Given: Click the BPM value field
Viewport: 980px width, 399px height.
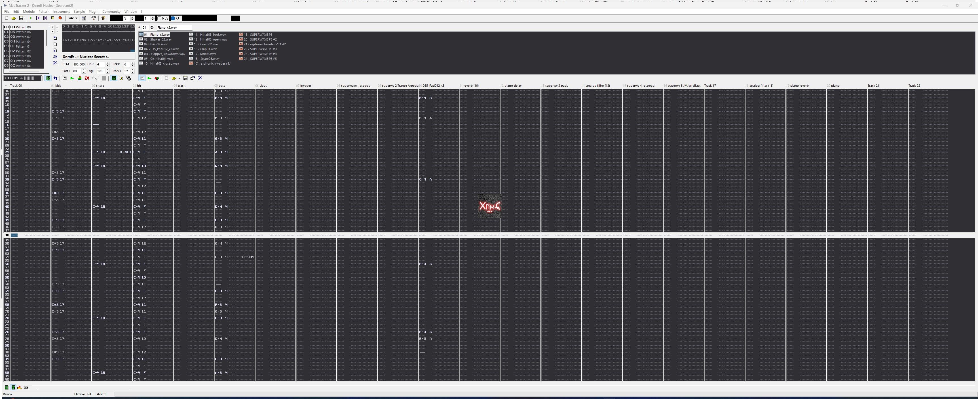Looking at the screenshot, I should pyautogui.click(x=79, y=65).
